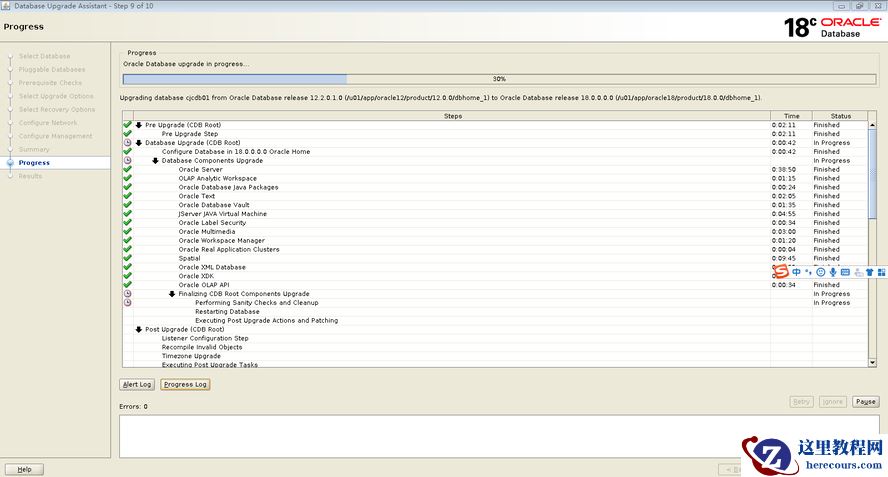Viewport: 888px width, 477px height.
Task: Click the Retry button
Action: pos(801,402)
